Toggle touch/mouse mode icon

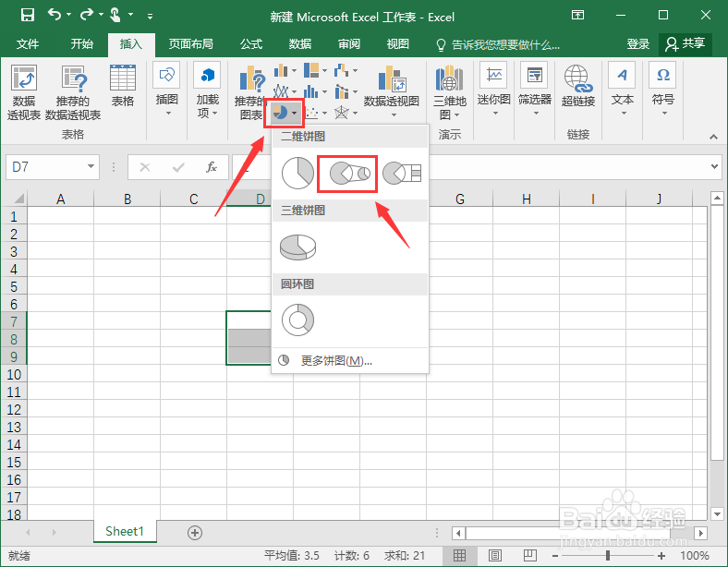115,16
